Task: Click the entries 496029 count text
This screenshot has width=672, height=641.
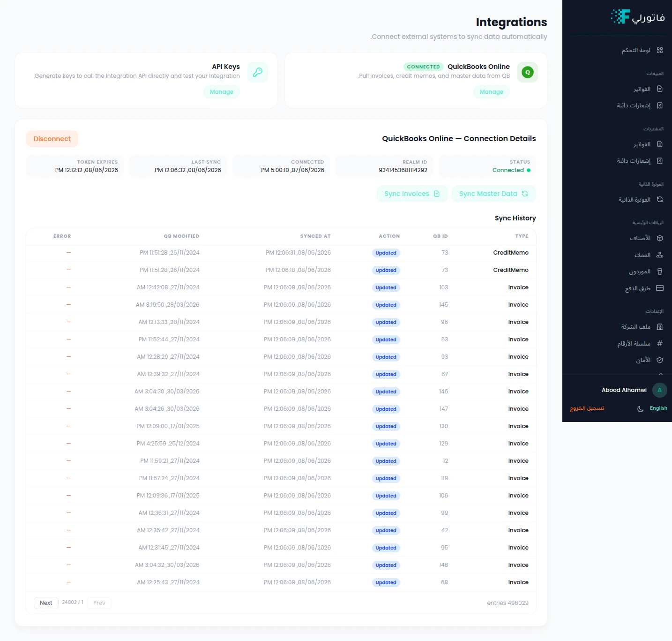Action: (x=508, y=603)
